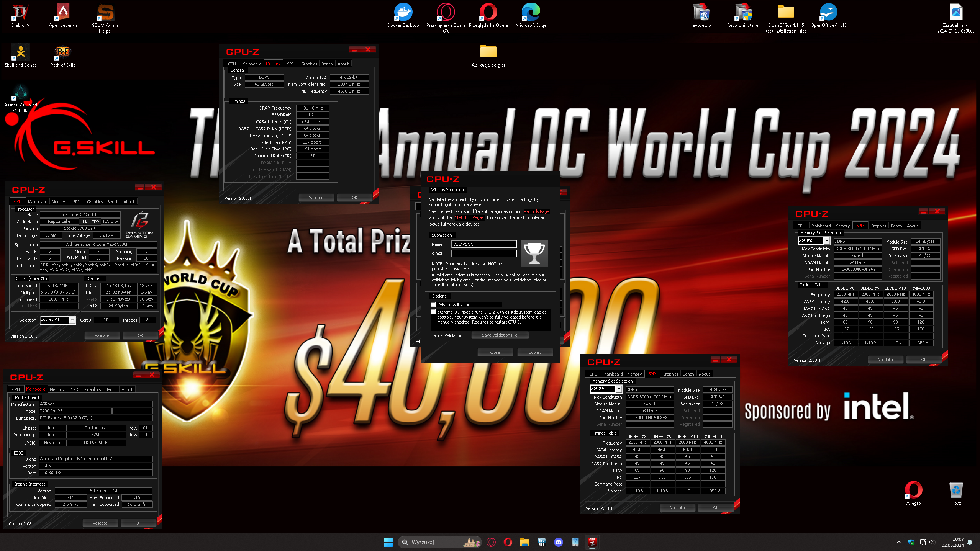Click the ASRock CPU-Z taskbar icon
The image size is (980, 551).
pos(592,542)
